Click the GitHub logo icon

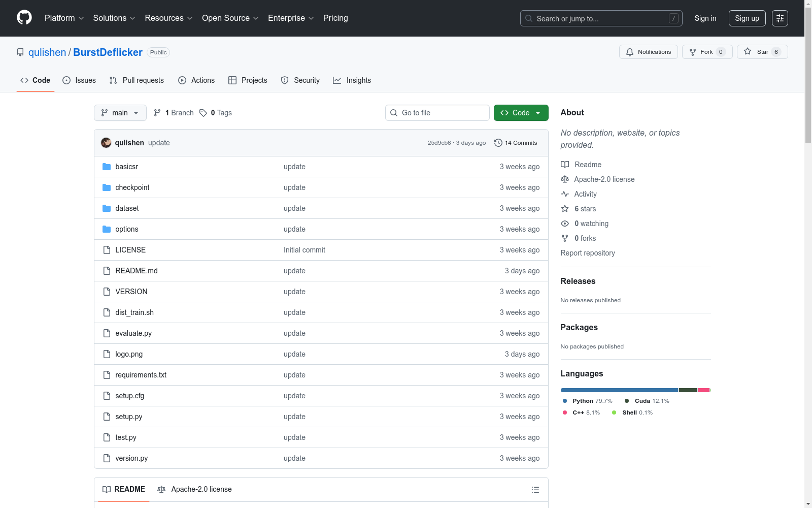pos(24,18)
